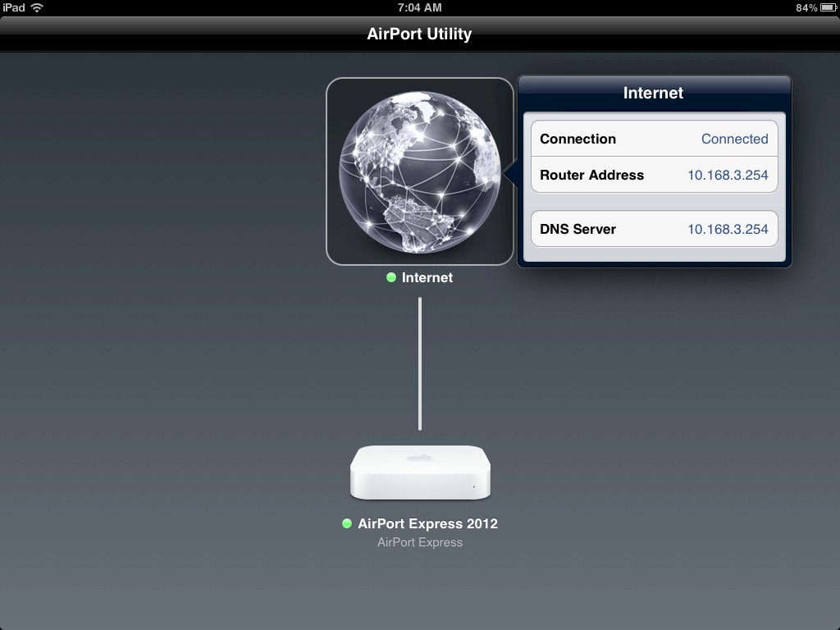Tap the green status dot beside Internet
Image resolution: width=840 pixels, height=630 pixels.
click(x=391, y=277)
